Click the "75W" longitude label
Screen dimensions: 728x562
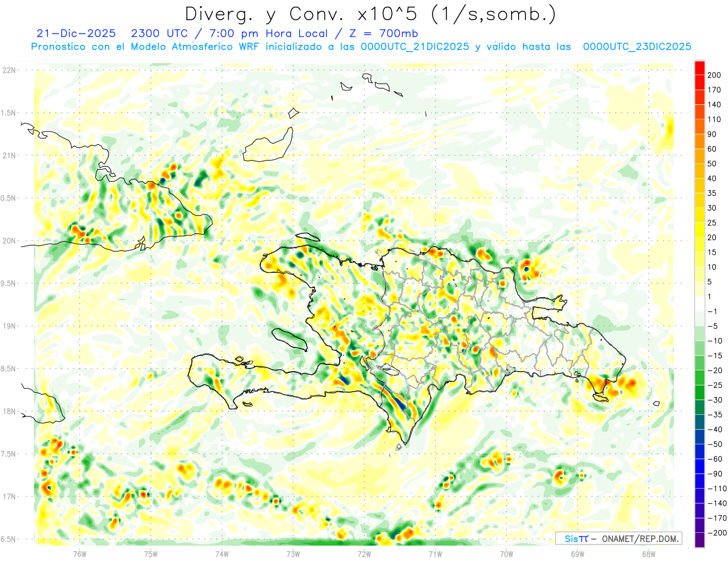pos(151,554)
